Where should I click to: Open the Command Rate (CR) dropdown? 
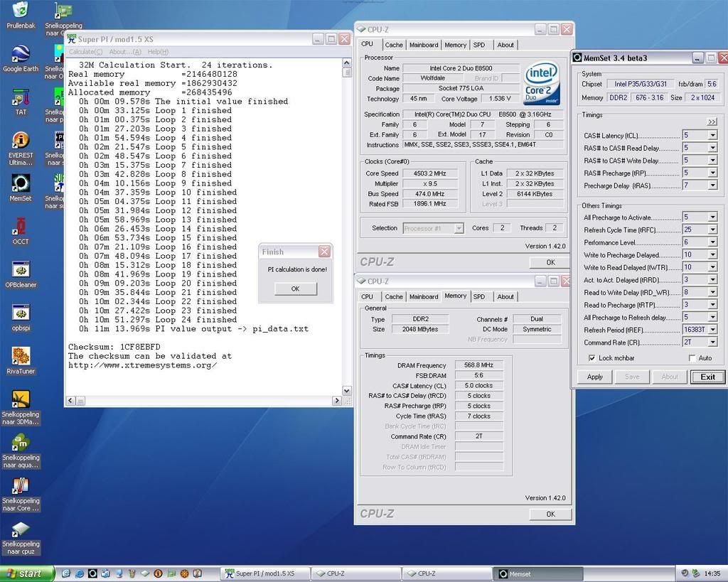tap(712, 342)
